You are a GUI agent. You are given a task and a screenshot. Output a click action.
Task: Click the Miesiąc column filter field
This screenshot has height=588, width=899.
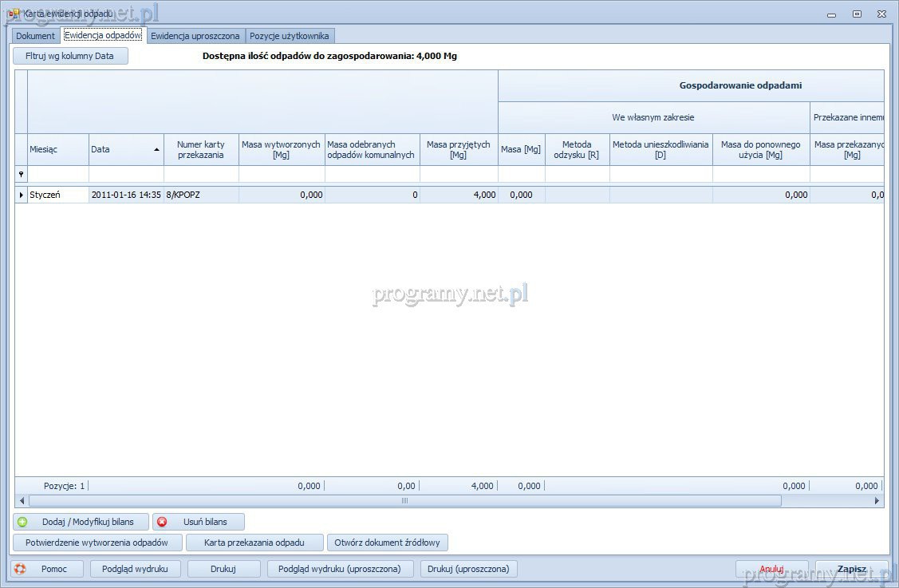click(58, 174)
